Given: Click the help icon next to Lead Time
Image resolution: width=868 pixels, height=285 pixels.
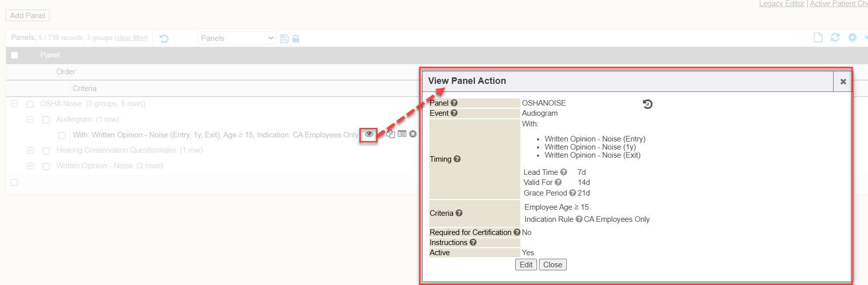Looking at the screenshot, I should point(563,172).
